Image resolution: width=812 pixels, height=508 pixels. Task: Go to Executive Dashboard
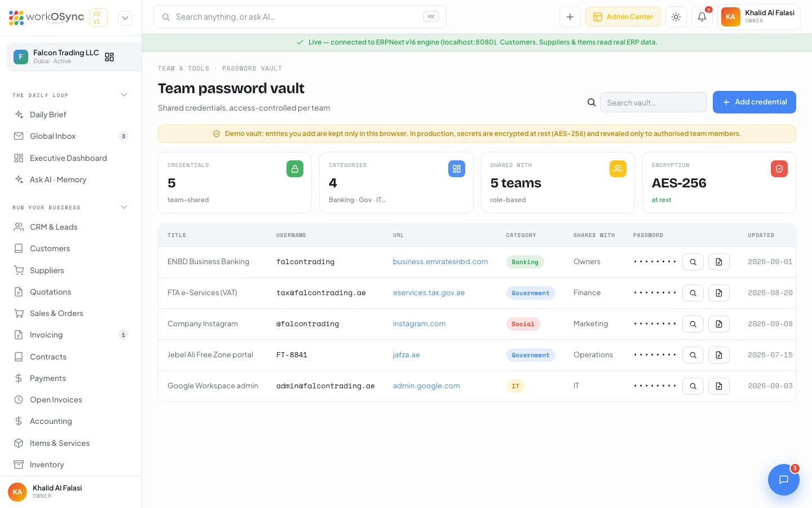(71, 158)
